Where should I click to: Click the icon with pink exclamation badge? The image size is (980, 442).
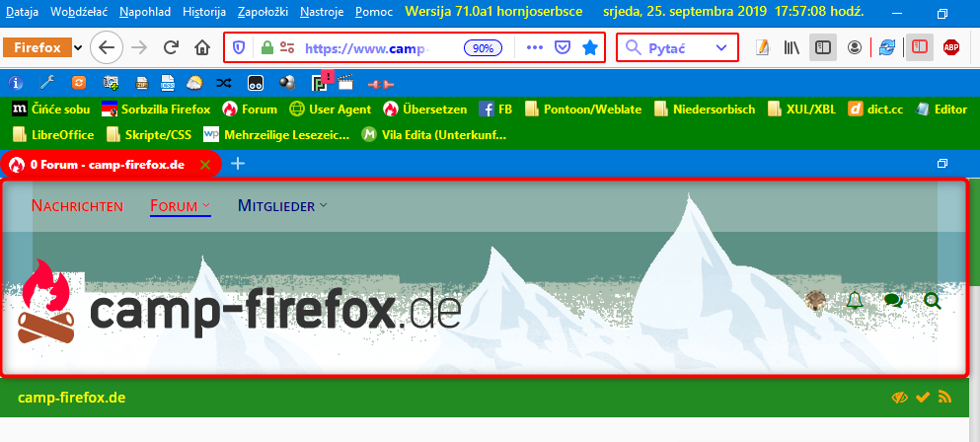click(322, 81)
